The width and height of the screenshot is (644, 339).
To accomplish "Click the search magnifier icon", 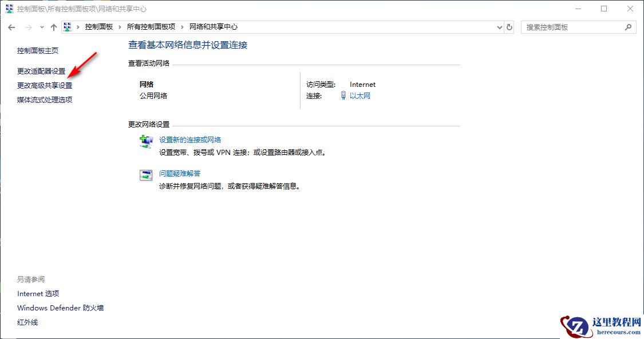I will pos(628,27).
